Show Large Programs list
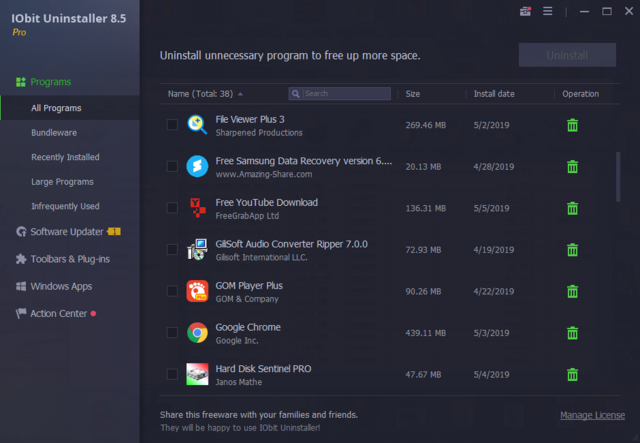The image size is (640, 443). 62,182
